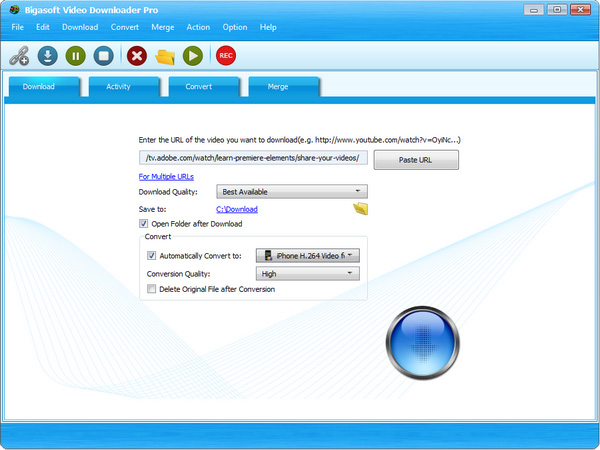Open the Download menu

coord(80,27)
